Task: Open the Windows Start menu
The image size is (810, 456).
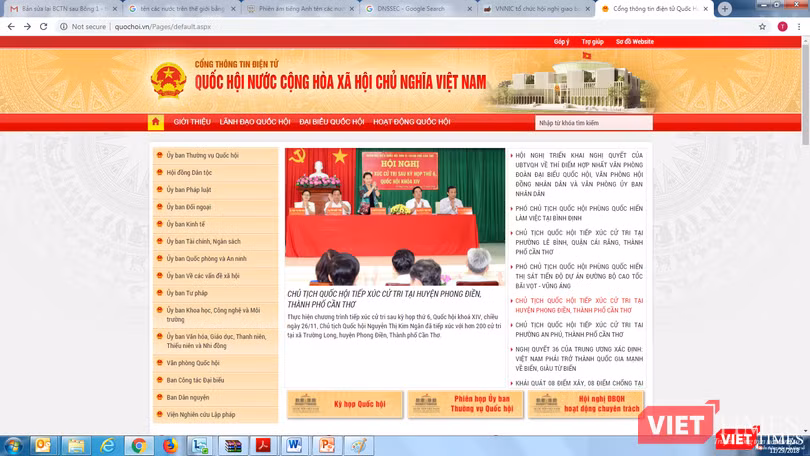Action: pos(13,446)
